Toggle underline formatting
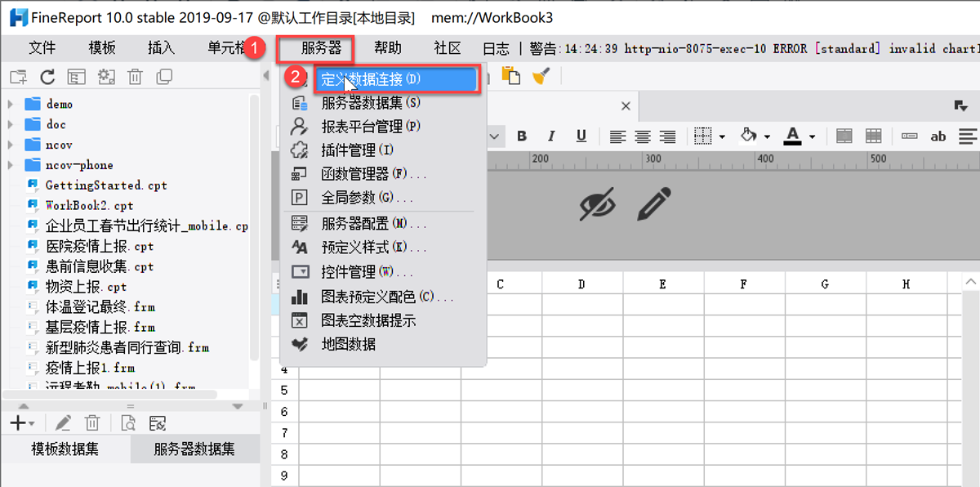The height and width of the screenshot is (487, 980). pos(581,136)
